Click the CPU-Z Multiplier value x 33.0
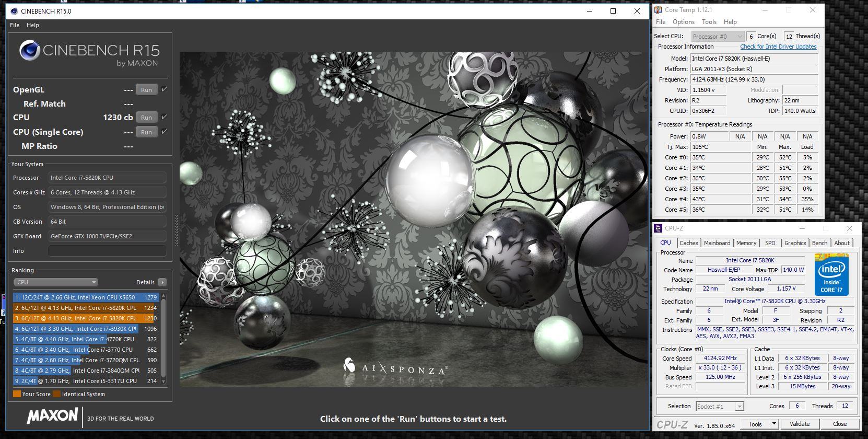The image size is (868, 439). click(x=720, y=368)
